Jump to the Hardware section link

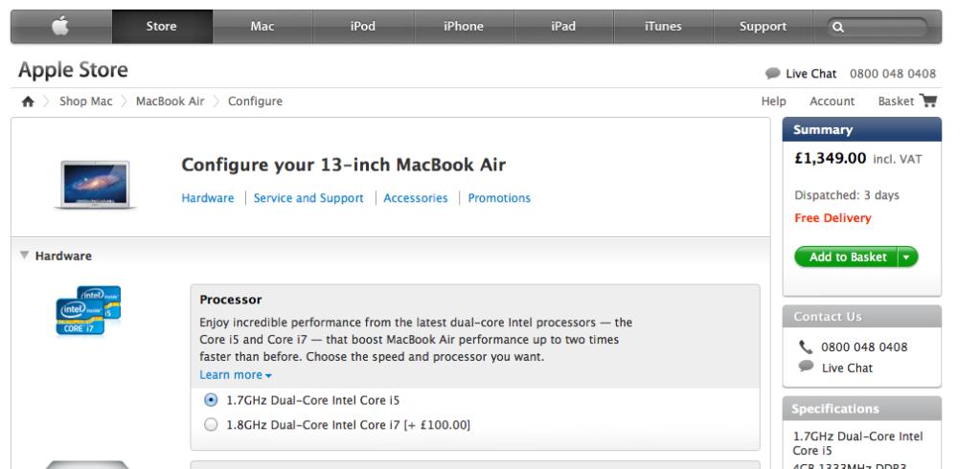tap(208, 198)
